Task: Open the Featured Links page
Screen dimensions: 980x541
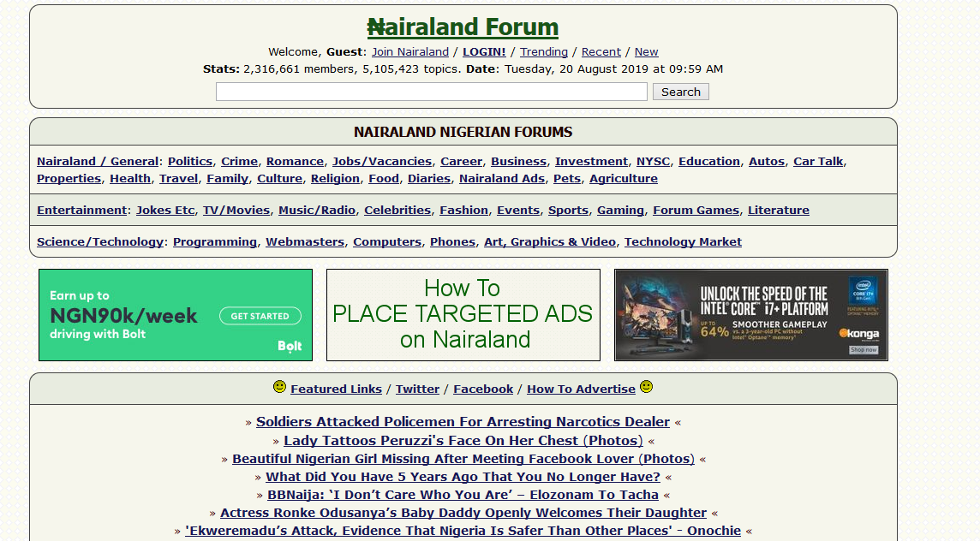Action: point(337,389)
